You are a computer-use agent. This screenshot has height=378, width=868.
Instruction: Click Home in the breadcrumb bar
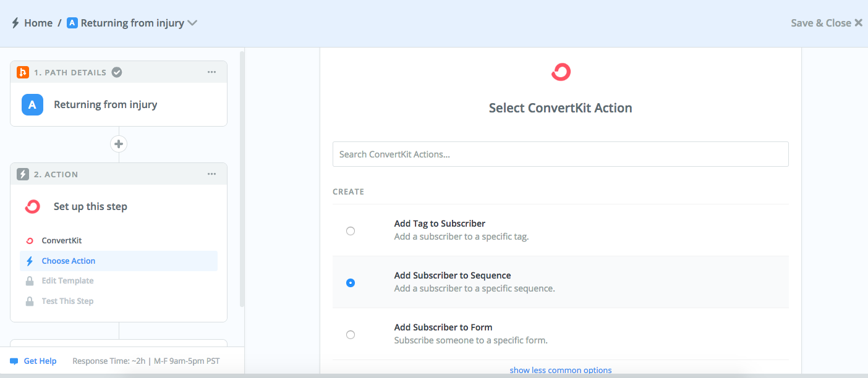pyautogui.click(x=38, y=22)
